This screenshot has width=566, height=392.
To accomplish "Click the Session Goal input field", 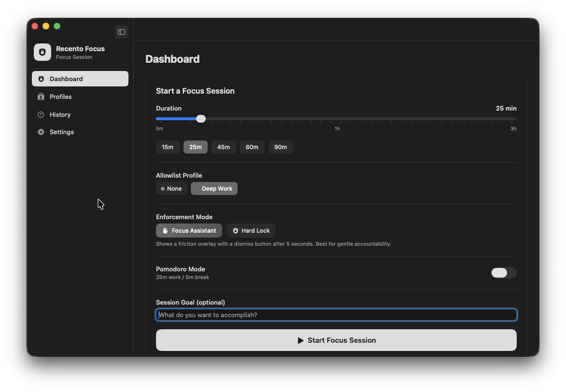I will pyautogui.click(x=336, y=315).
